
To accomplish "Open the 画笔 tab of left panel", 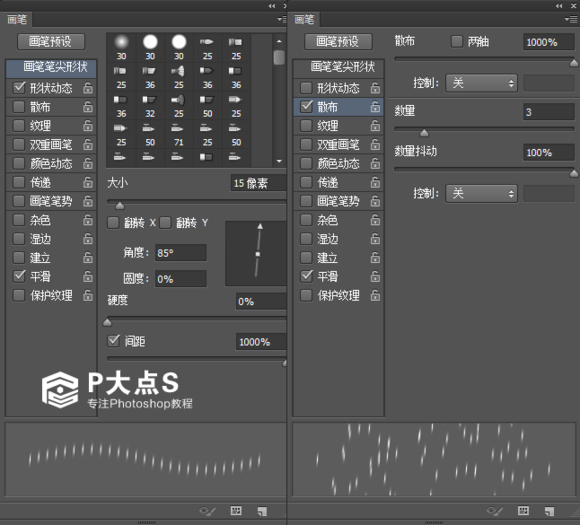I will point(17,19).
